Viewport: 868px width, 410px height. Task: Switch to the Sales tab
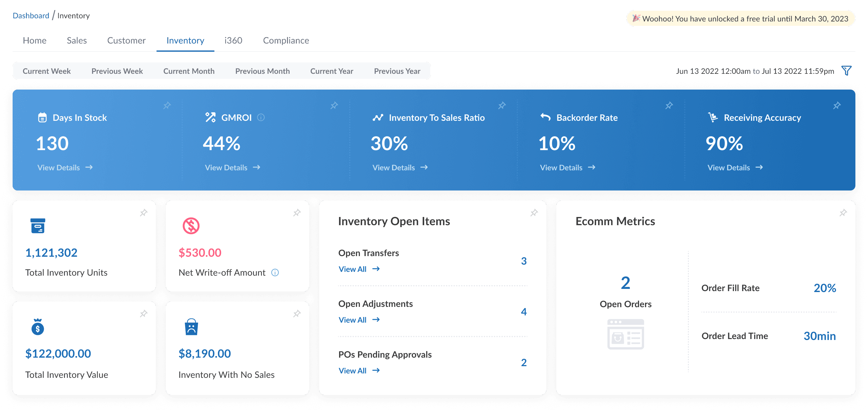point(77,40)
